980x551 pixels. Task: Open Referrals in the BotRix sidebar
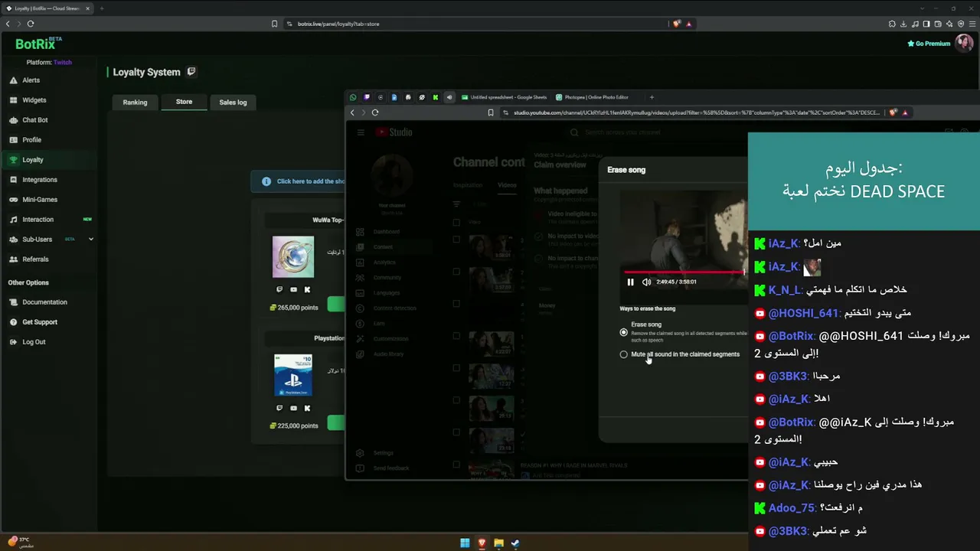(34, 259)
